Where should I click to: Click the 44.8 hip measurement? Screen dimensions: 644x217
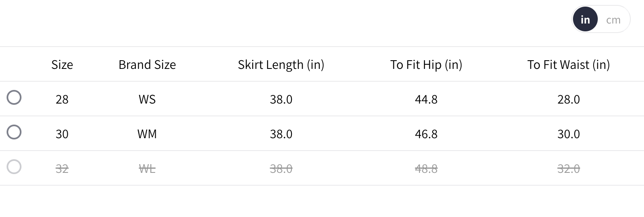[x=426, y=99]
